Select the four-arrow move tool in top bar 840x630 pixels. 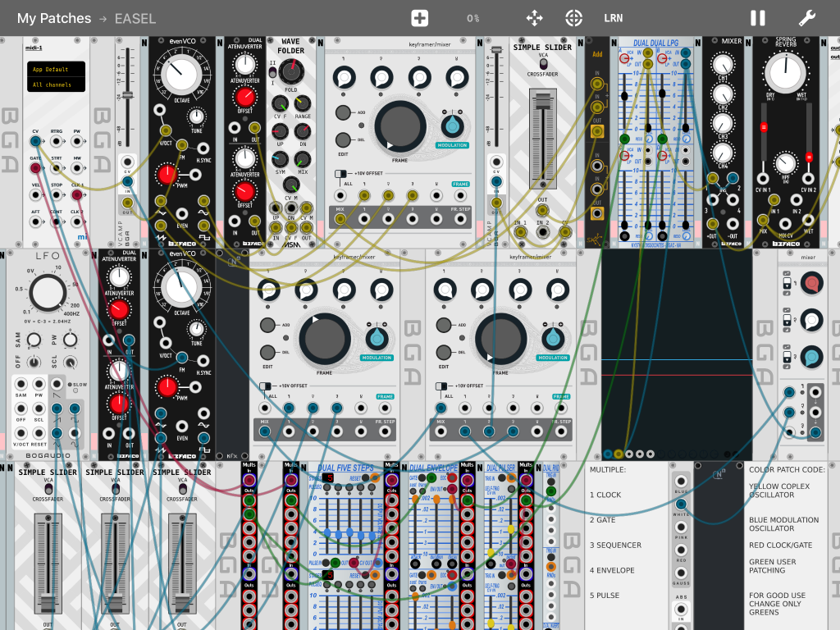coord(534,18)
